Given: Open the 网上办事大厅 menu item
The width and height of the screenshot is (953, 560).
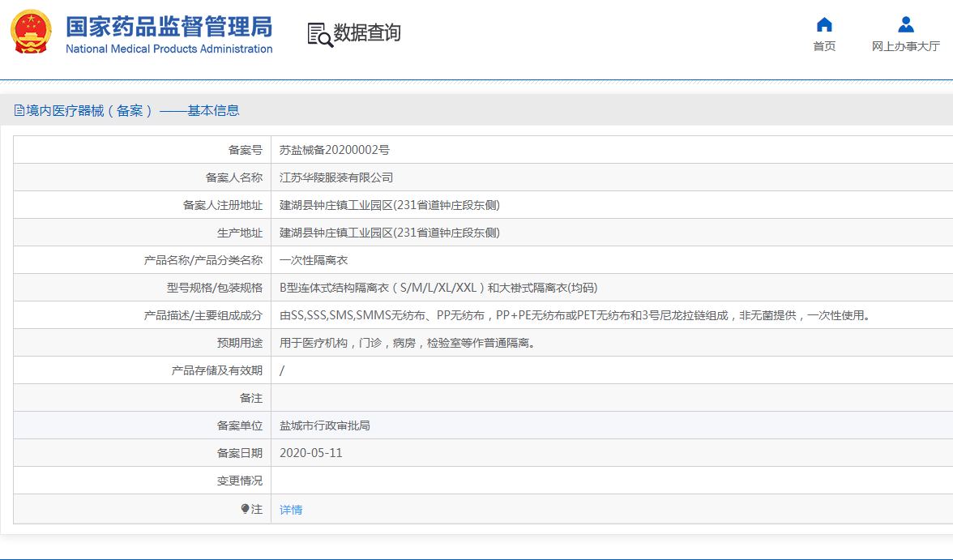Looking at the screenshot, I should tap(905, 47).
